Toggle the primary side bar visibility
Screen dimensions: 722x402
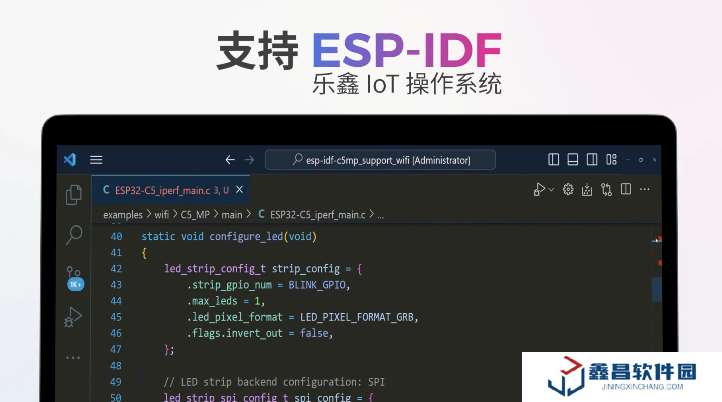[554, 160]
